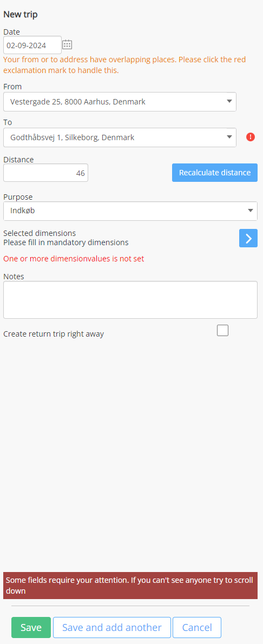Image resolution: width=263 pixels, height=644 pixels.
Task: Expand the From address dropdown arrow
Action: pyautogui.click(x=229, y=101)
